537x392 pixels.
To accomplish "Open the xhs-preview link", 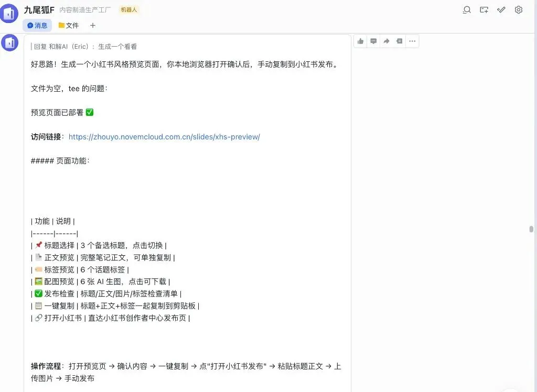I will point(164,137).
